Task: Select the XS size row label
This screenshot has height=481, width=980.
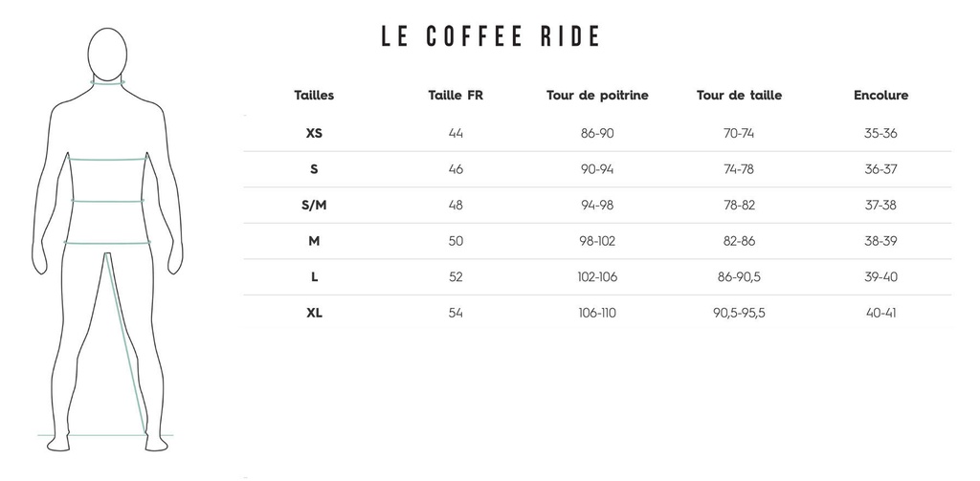Action: (314, 133)
